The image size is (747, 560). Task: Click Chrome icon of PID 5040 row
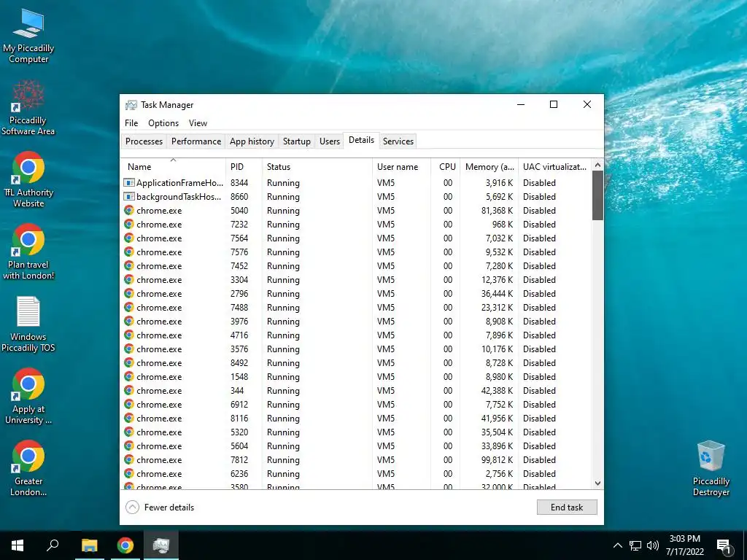[128, 211]
